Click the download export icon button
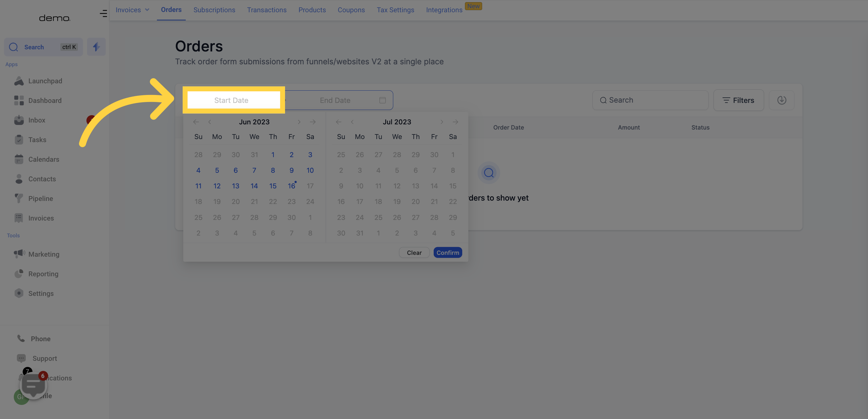Screen dimensions: 868x419 pyautogui.click(x=782, y=100)
